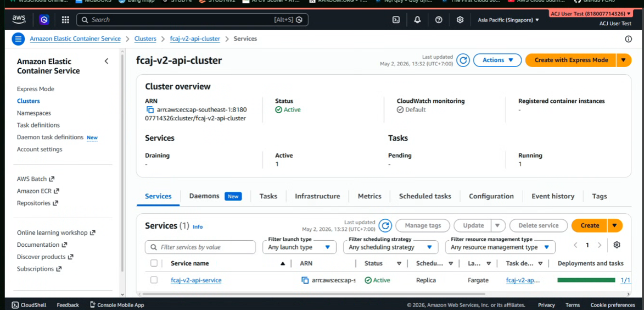The height and width of the screenshot is (310, 644).
Task: Click the sidebar vertical scrollbar
Action: coord(121,162)
